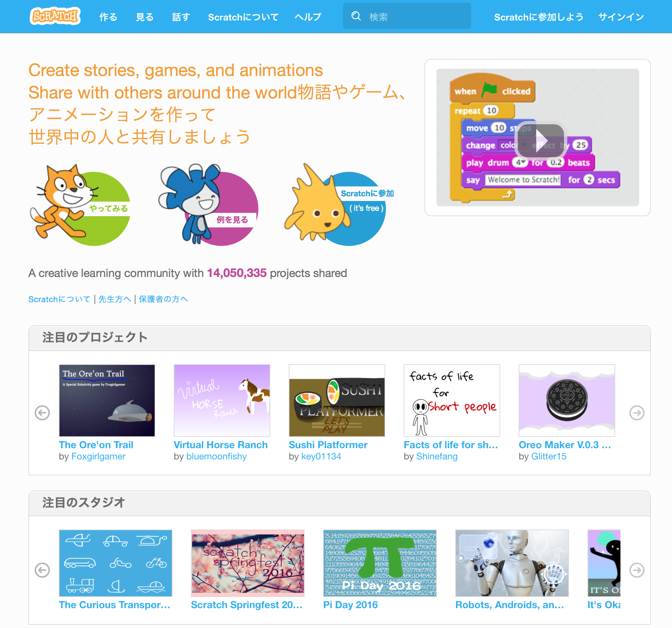Screen dimensions: 672x628
Task: Open Scratch Springfest 2016 thumbnail
Action: point(247,563)
